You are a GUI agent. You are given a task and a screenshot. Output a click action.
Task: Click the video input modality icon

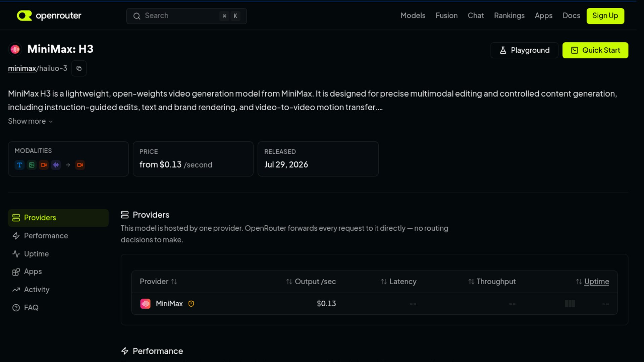(x=44, y=165)
